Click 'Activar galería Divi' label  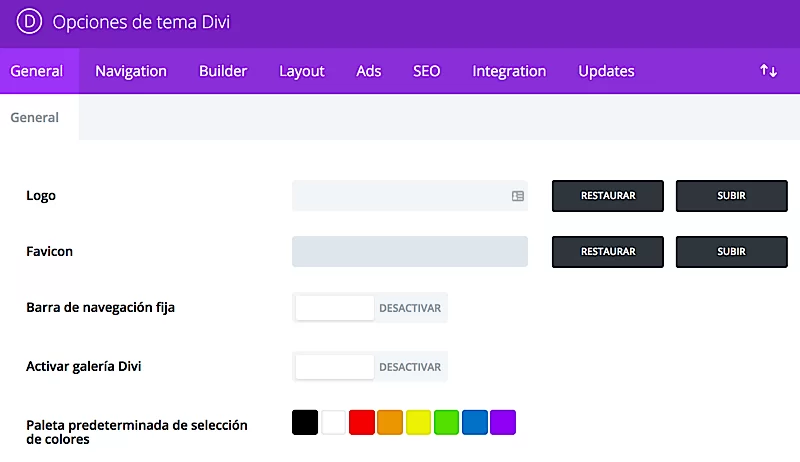84,366
